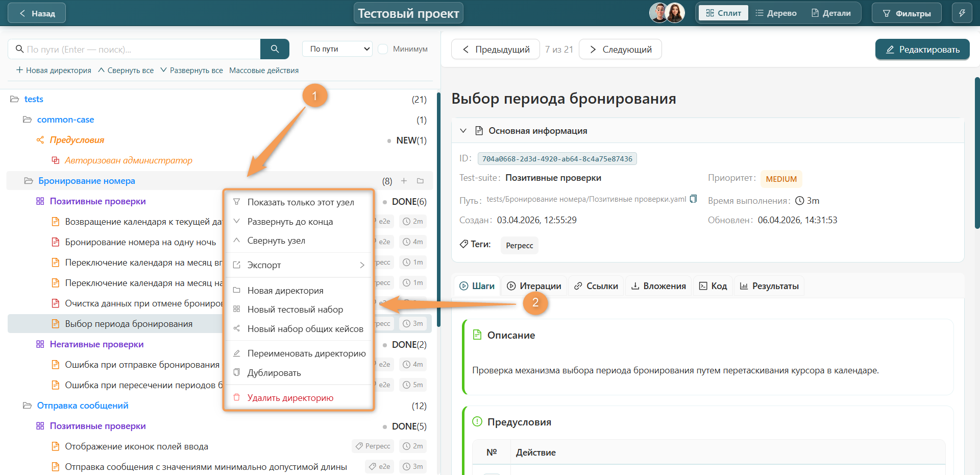
Task: Click the right panel vertical scrollbar
Action: 977,153
